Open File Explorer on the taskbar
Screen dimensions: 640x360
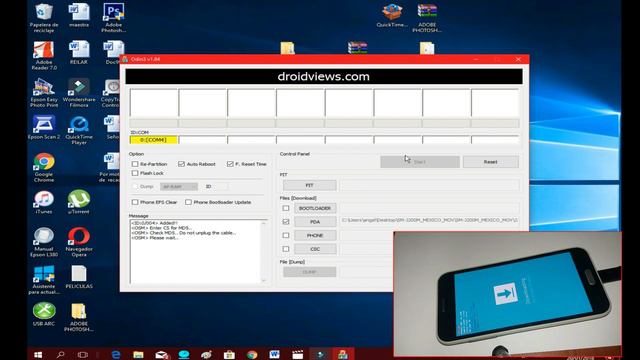point(138,355)
